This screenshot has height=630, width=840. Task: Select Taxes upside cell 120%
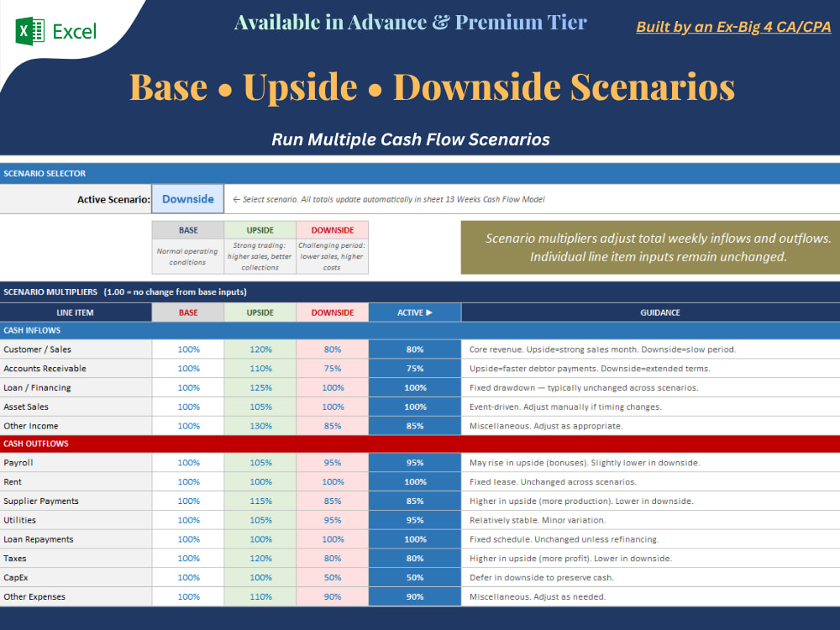coord(260,559)
